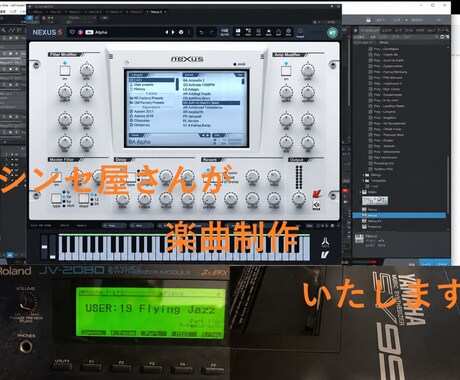Select Poly - Fifth Element preset in the browser
This screenshot has height=380, width=460.
385,77
